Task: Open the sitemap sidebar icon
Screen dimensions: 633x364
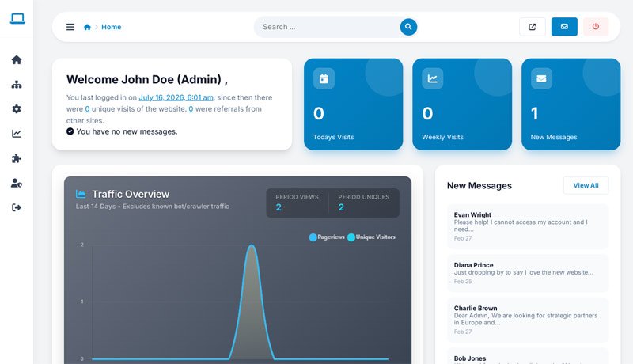Action: [17, 85]
